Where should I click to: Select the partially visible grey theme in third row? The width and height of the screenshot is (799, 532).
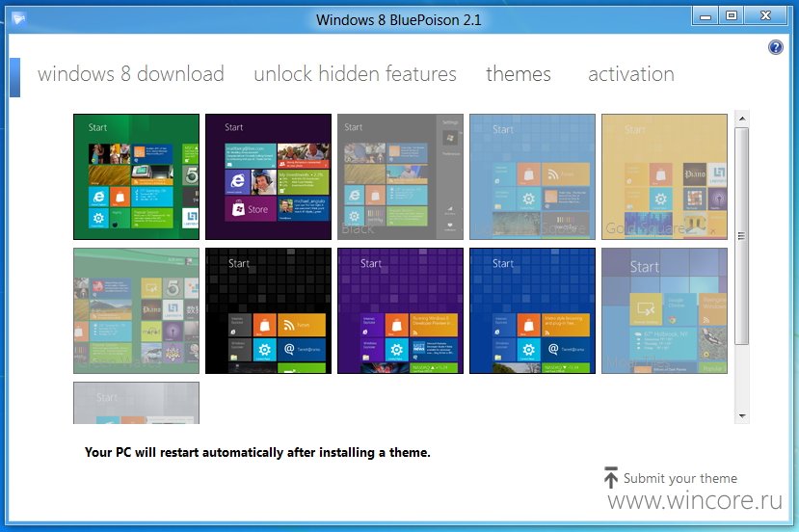tap(136, 403)
